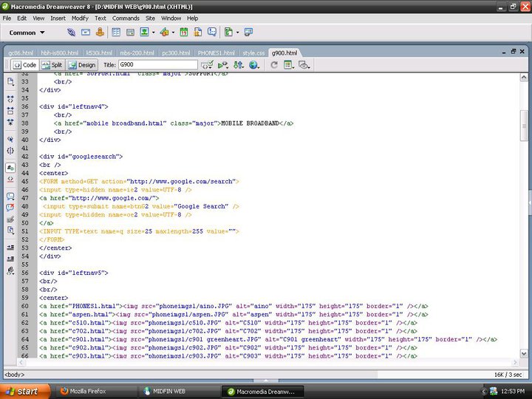Click the File Management arrows icon
Screen dimensions: 532x399
point(239,64)
